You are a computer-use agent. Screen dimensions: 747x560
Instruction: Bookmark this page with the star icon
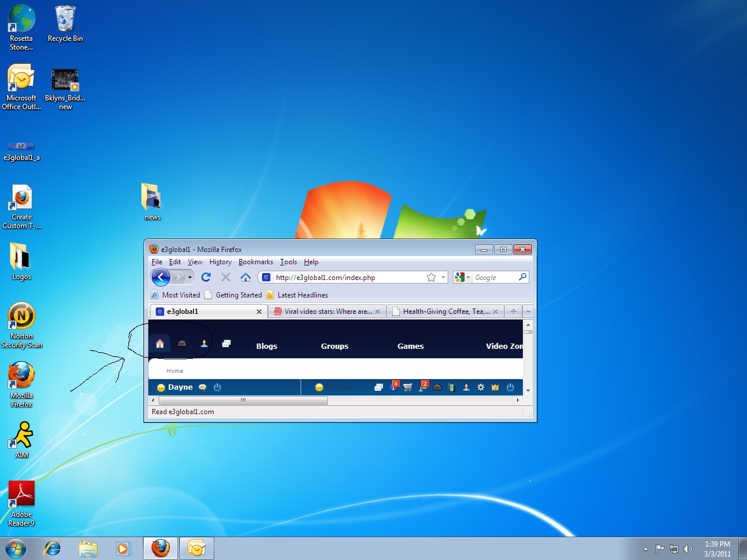[x=431, y=277]
